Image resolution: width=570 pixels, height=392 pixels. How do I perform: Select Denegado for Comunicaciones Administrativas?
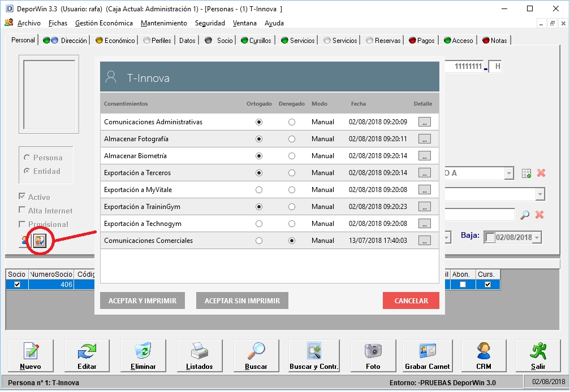292,123
